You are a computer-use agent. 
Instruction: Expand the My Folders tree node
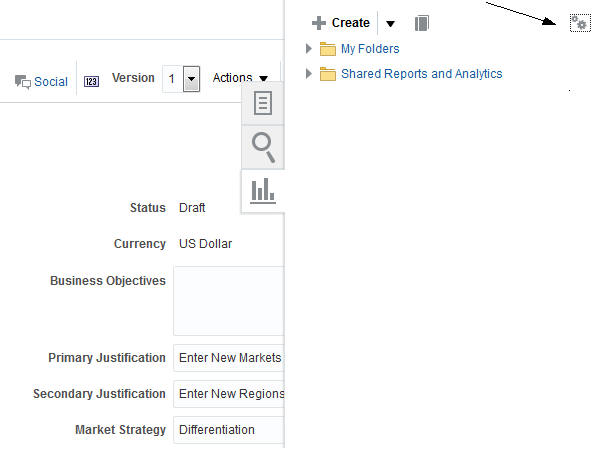point(309,49)
